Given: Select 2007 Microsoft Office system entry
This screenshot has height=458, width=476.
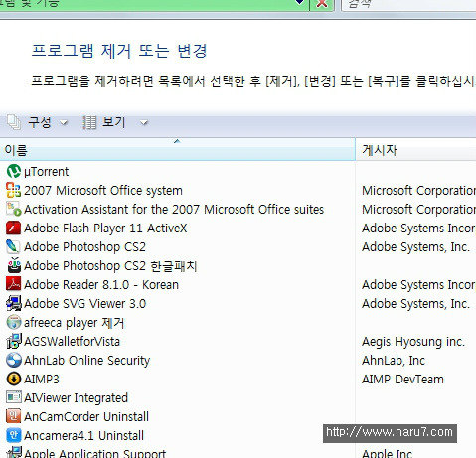Looking at the screenshot, I should (x=103, y=191).
